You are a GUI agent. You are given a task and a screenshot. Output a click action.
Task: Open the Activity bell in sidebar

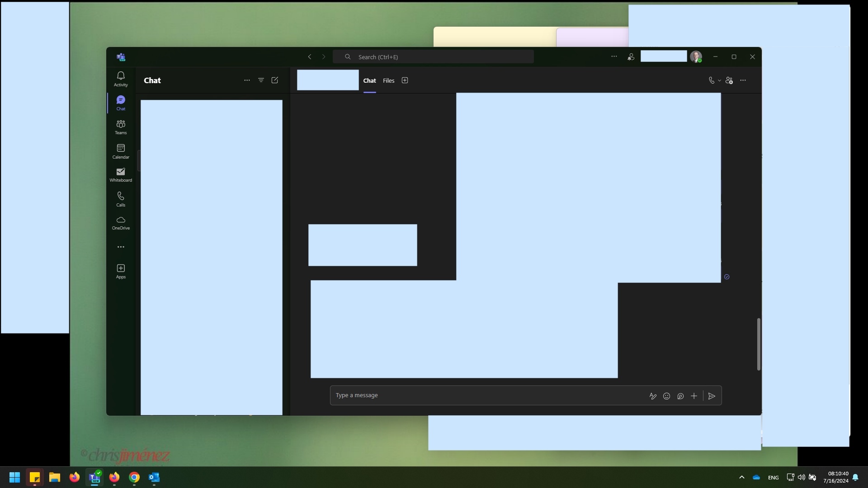[x=121, y=79]
